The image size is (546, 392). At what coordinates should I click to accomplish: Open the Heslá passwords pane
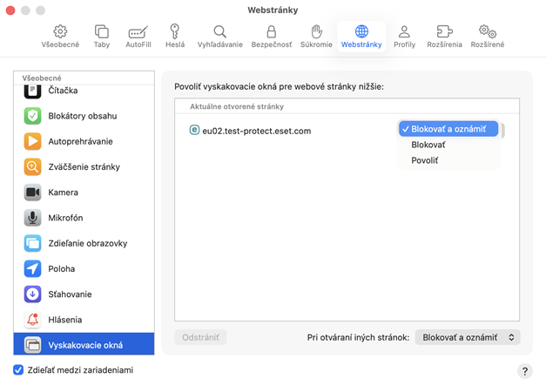[175, 36]
